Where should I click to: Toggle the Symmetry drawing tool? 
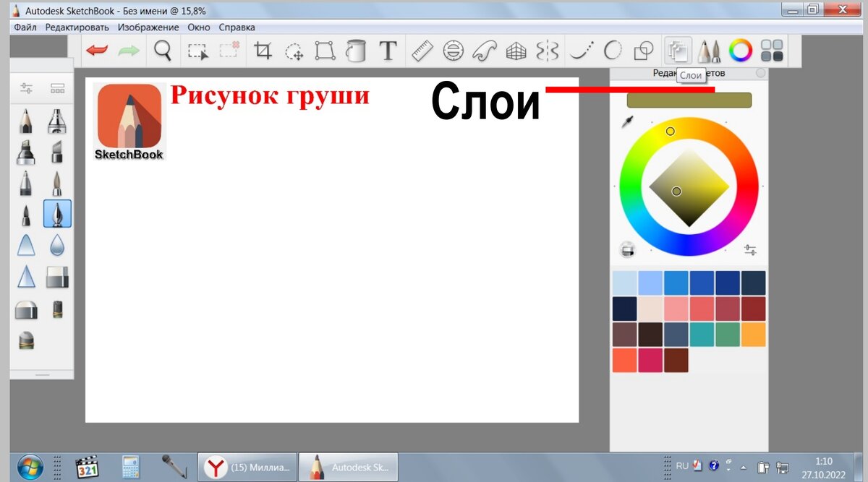click(x=548, y=51)
